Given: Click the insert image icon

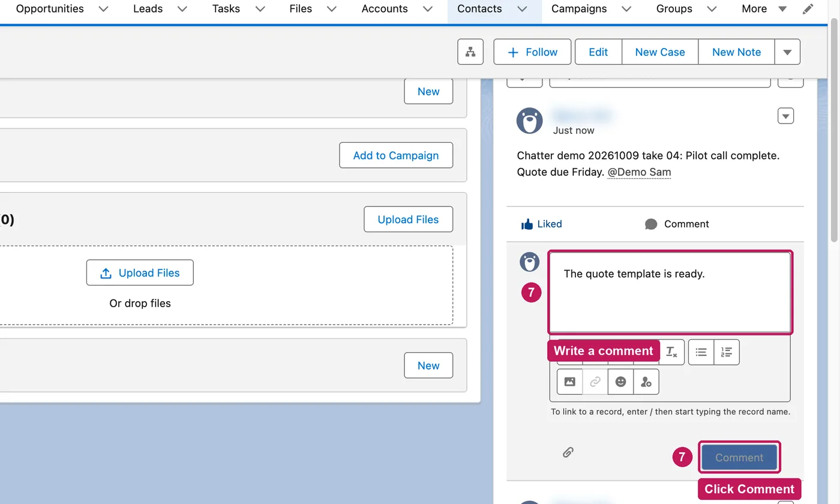Looking at the screenshot, I should click(x=570, y=382).
